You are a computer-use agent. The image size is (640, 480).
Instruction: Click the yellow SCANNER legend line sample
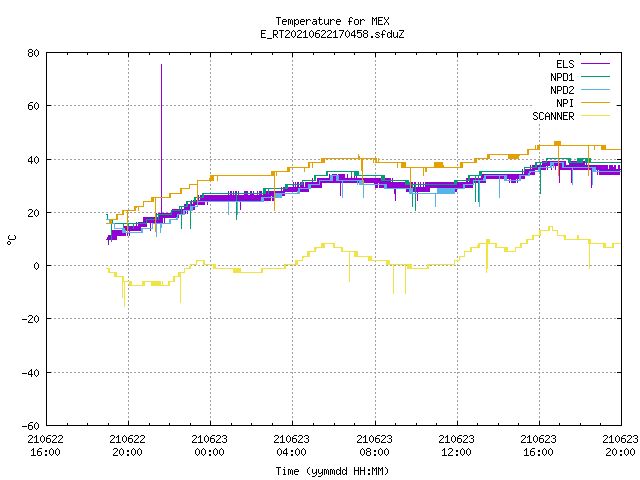[x=595, y=116]
